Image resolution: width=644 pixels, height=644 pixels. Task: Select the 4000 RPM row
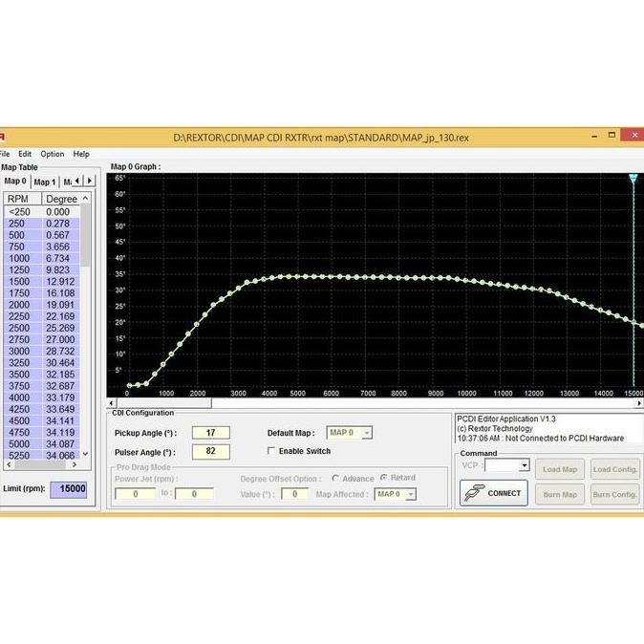[42, 397]
